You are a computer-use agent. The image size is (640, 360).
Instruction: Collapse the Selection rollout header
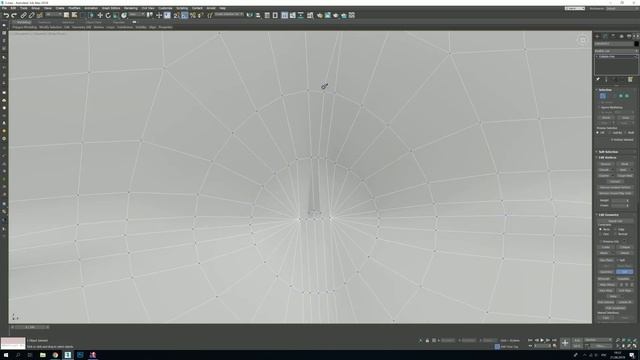tap(616, 90)
